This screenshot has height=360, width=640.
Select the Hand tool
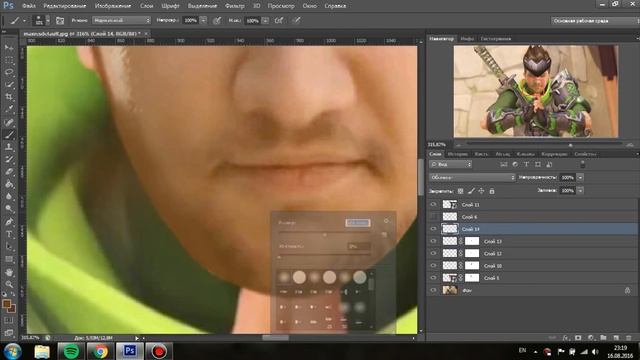[9, 272]
